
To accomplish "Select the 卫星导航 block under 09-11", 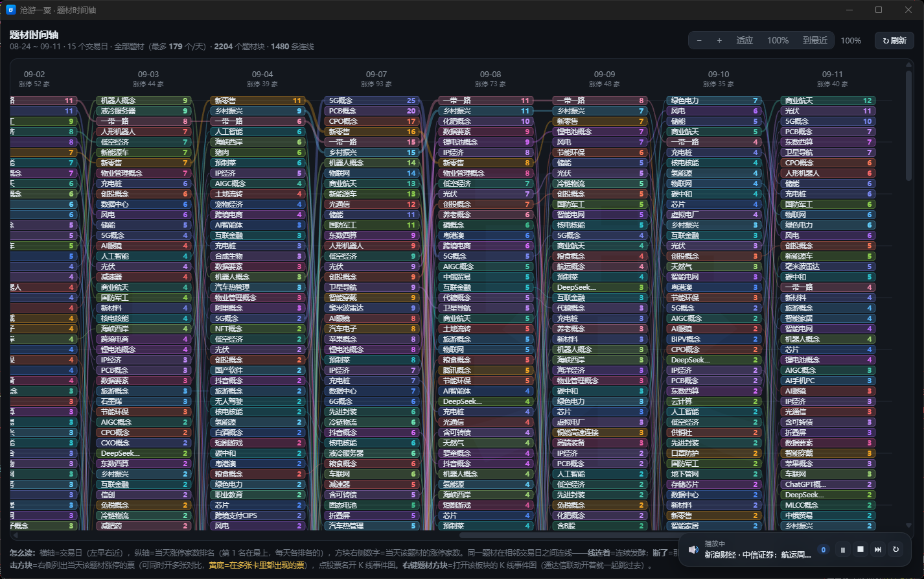I will click(828, 152).
